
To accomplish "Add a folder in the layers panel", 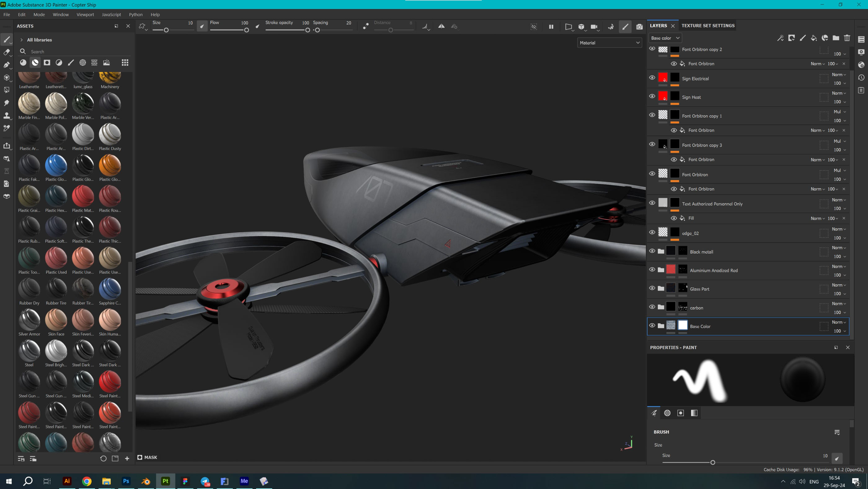I will (836, 38).
